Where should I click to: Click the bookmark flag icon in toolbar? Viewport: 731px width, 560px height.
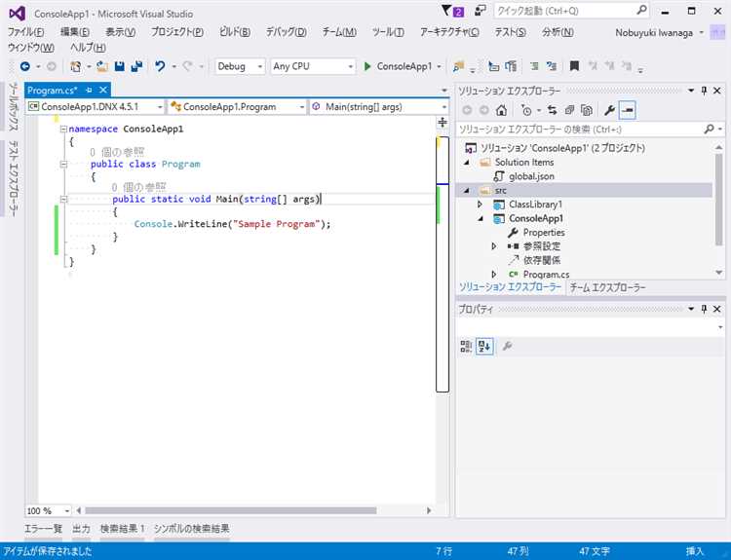coord(574,66)
